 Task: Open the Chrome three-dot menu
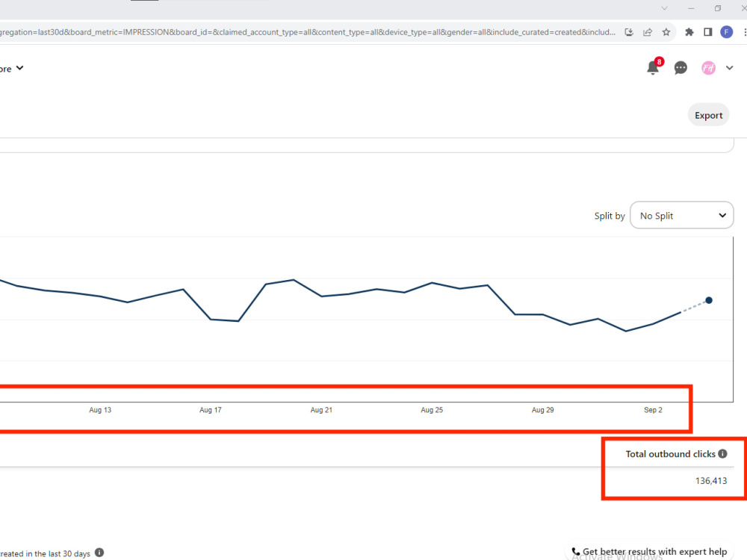coord(744,32)
